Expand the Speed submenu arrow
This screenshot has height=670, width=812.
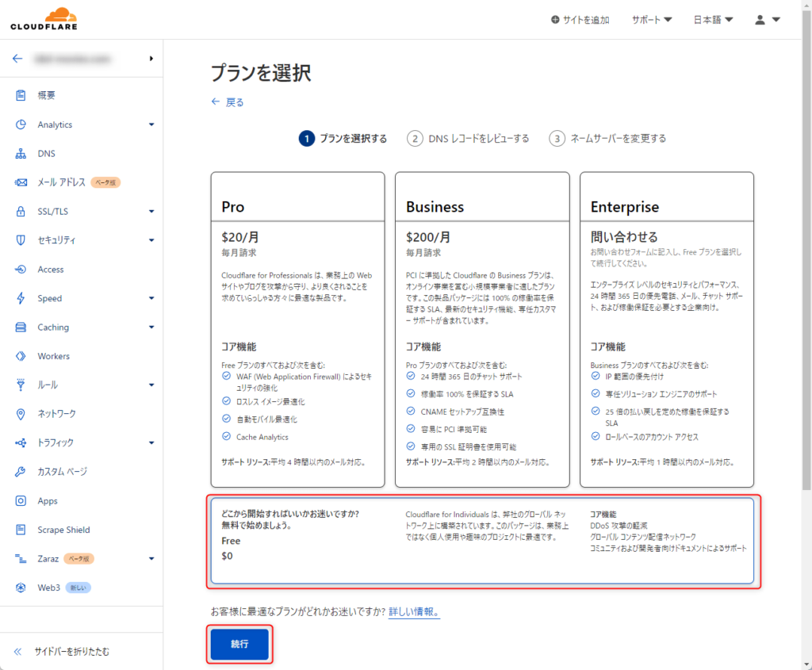pyautogui.click(x=151, y=298)
